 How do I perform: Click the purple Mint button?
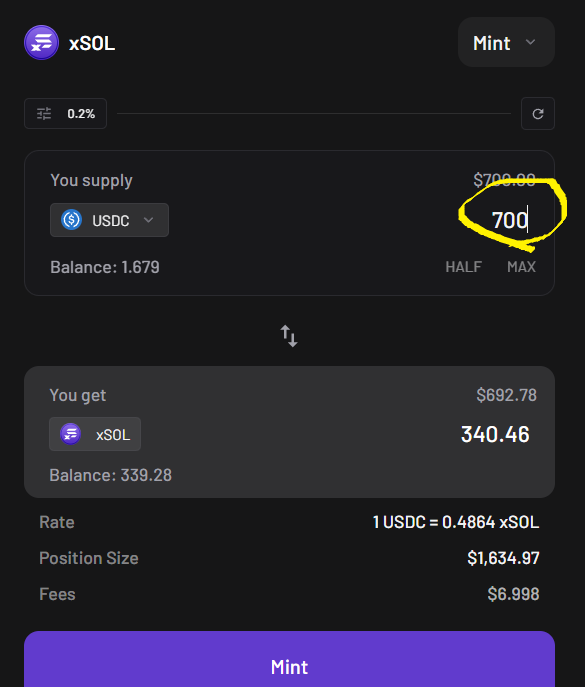point(289,659)
